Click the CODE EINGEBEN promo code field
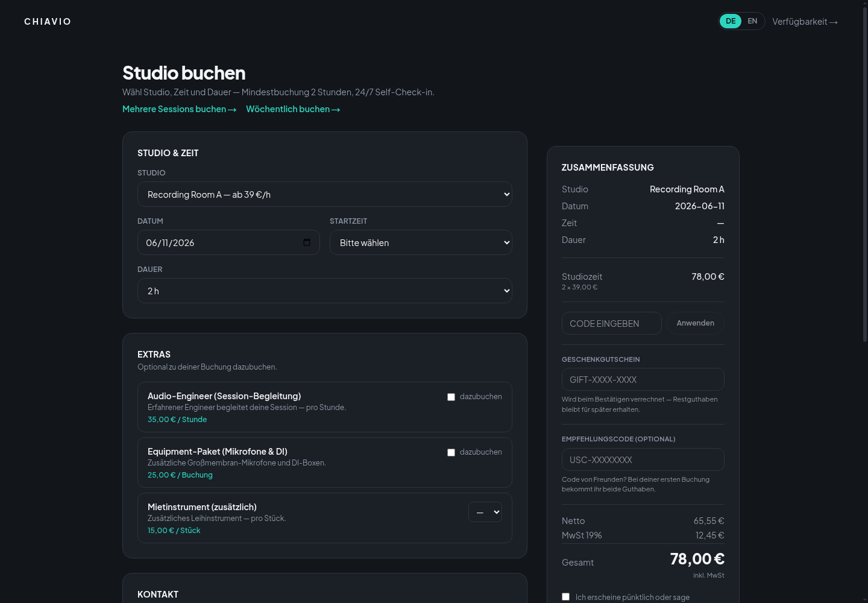Screen dimensions: 868x603 [612, 323]
